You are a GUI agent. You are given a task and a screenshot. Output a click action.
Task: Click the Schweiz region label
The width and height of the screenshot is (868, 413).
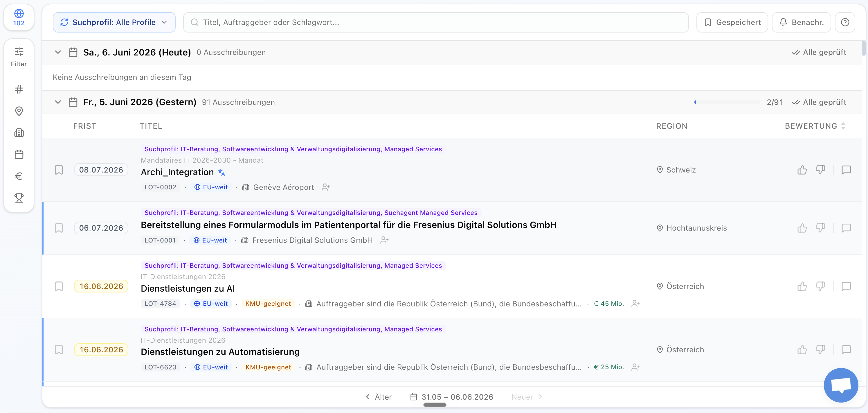click(x=676, y=170)
